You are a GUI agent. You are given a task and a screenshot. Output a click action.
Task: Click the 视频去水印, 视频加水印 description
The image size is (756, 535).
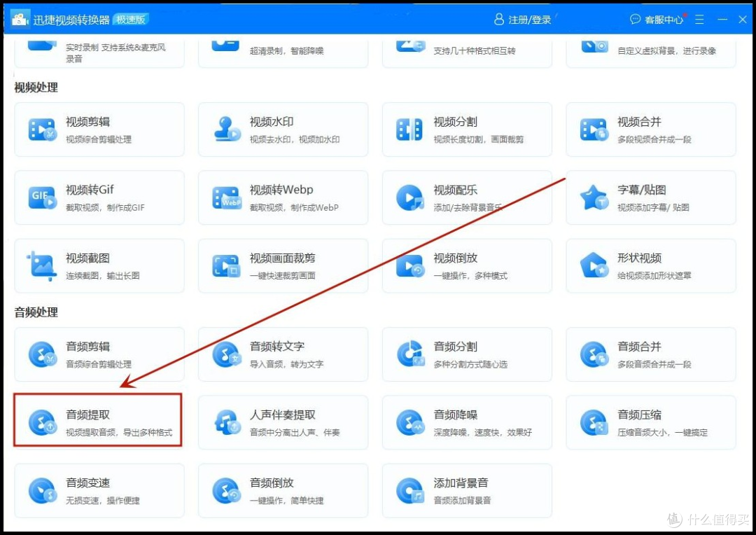click(x=295, y=139)
